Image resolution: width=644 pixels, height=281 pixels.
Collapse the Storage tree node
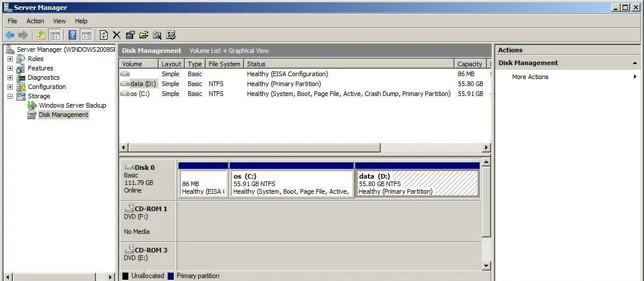point(10,97)
